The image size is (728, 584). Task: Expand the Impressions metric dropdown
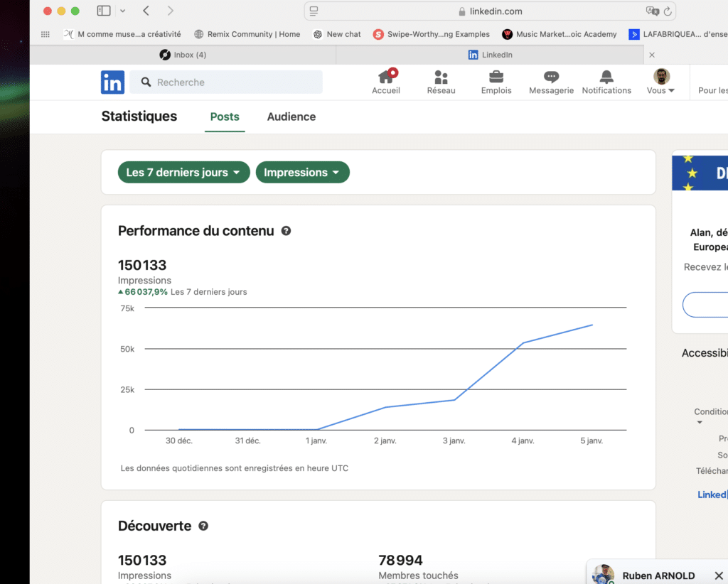tap(302, 173)
